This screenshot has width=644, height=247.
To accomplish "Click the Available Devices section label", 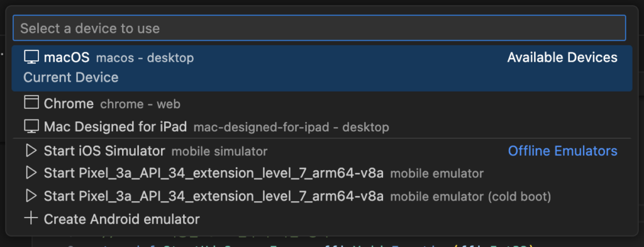I will tap(562, 57).
